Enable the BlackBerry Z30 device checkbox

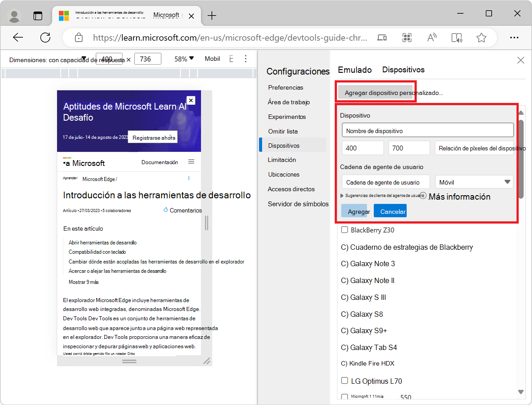point(344,230)
